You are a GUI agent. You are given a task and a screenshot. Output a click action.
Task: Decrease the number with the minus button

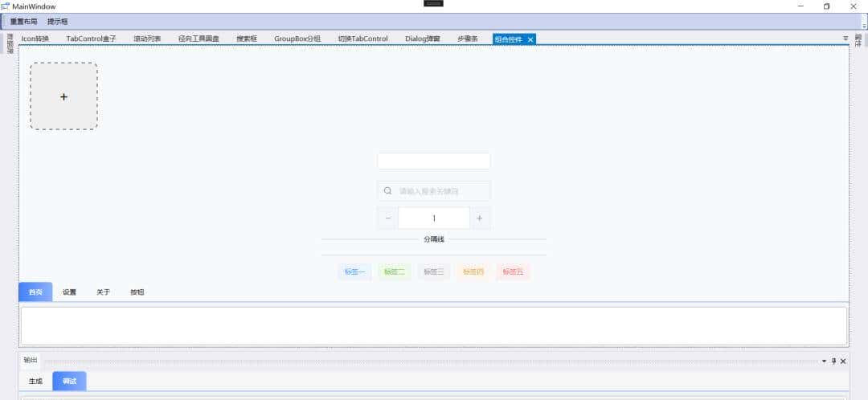pos(387,218)
